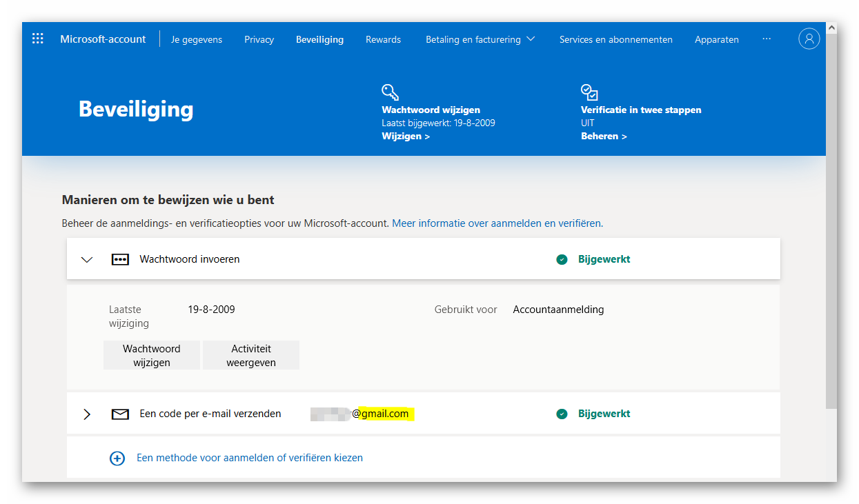
Task: Click the envelope icon for email code
Action: pos(120,414)
